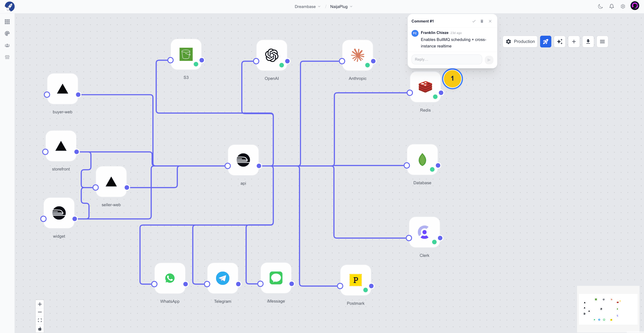Open the hamburger menu toolbar button
The image size is (644, 333).
[x=602, y=41]
